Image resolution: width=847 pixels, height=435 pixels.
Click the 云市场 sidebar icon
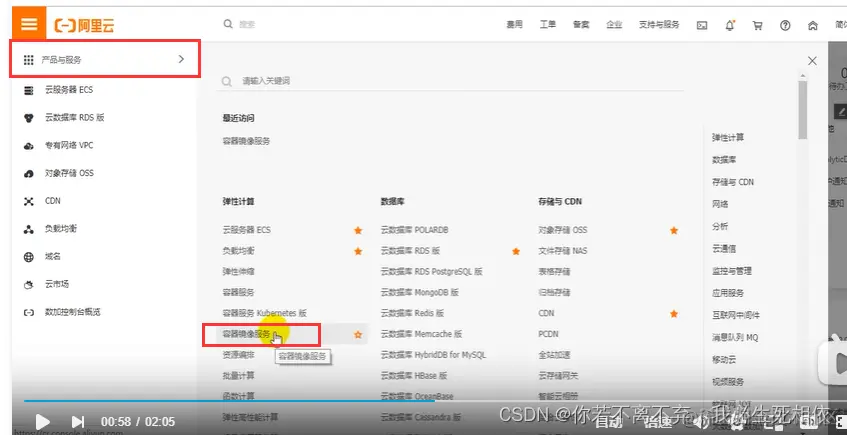click(x=29, y=285)
